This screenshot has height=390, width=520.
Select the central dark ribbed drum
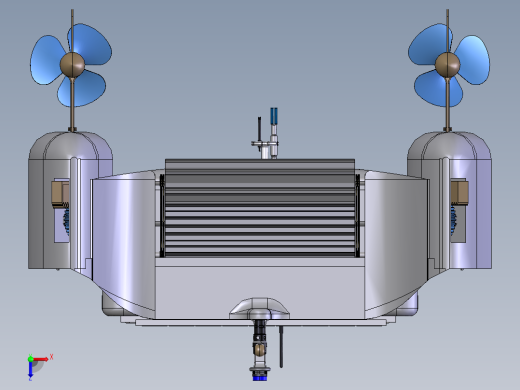260,208
